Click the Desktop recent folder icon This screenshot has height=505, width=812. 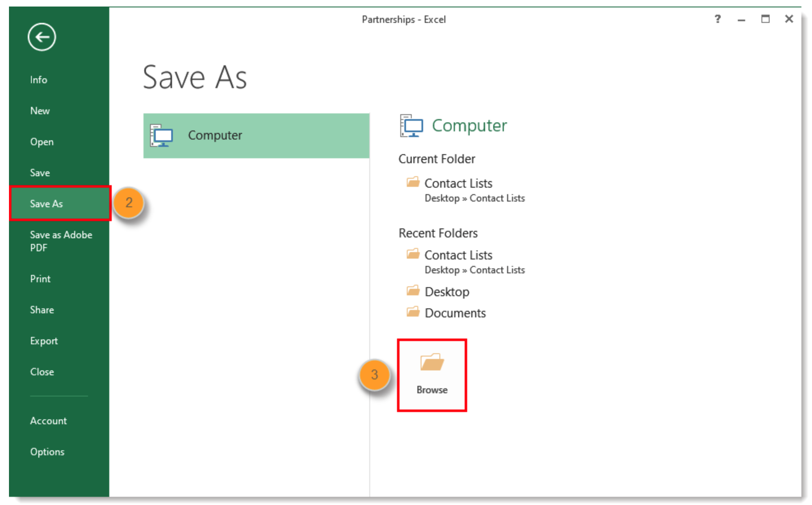(413, 291)
